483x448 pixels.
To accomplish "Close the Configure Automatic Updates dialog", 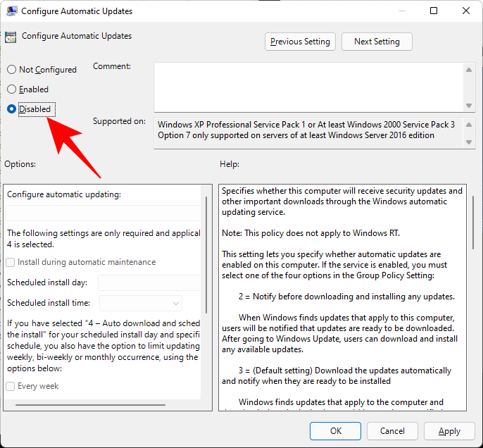I will [466, 11].
